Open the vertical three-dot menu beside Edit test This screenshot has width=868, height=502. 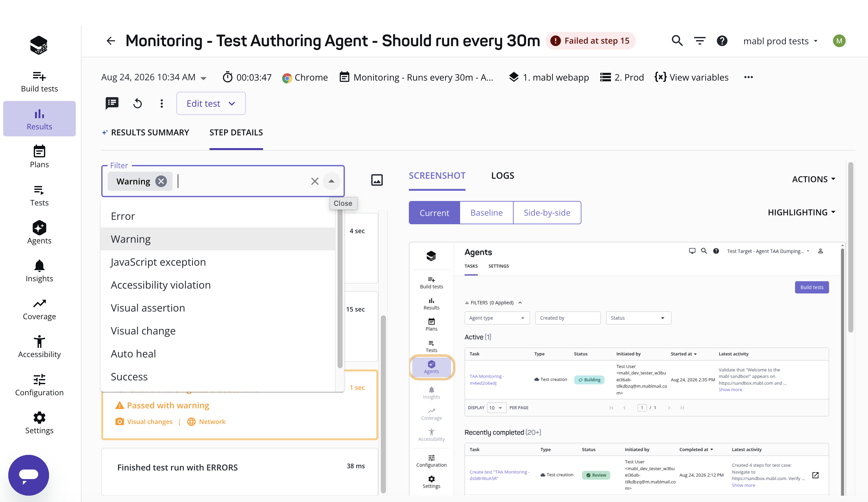161,104
